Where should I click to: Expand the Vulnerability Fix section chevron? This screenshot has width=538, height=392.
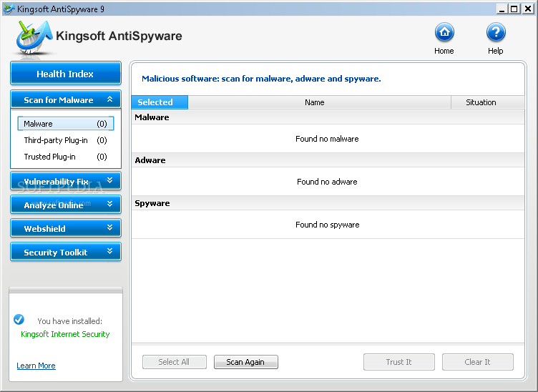point(109,180)
